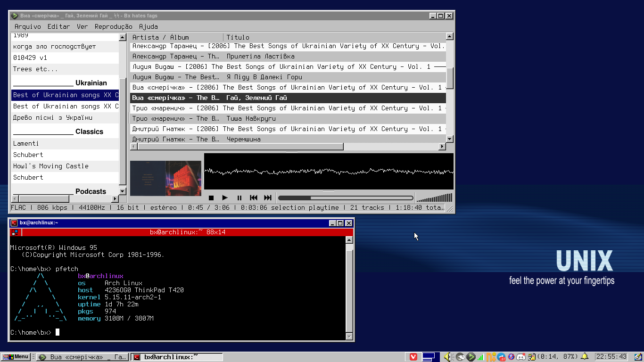This screenshot has height=362, width=644.
Task: Open the speaker volume tray icon
Action: point(447,357)
